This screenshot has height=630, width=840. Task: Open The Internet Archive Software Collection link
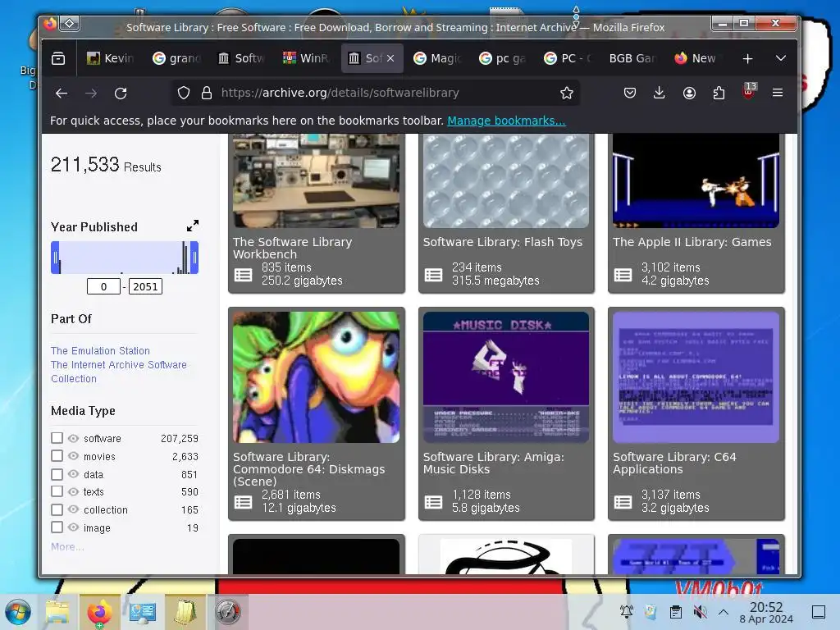tap(118, 372)
